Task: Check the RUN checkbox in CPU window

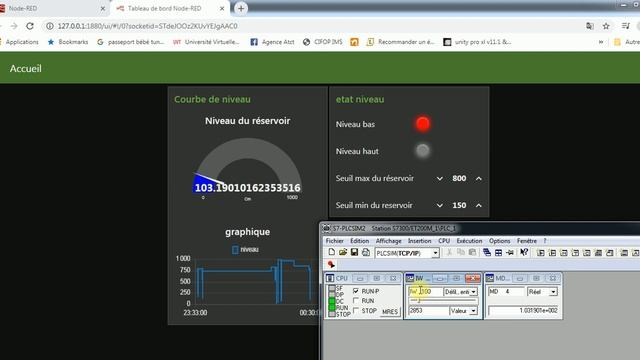Action: [356, 301]
